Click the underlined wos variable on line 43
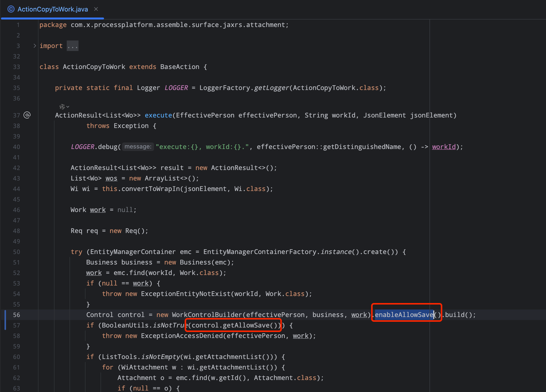The image size is (546, 392). coord(111,178)
